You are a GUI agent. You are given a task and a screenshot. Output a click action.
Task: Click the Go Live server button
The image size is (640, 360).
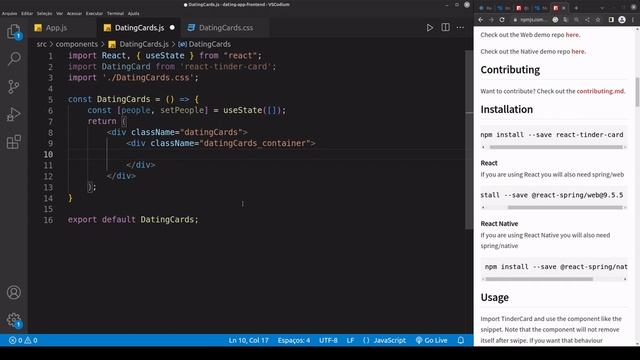431,340
